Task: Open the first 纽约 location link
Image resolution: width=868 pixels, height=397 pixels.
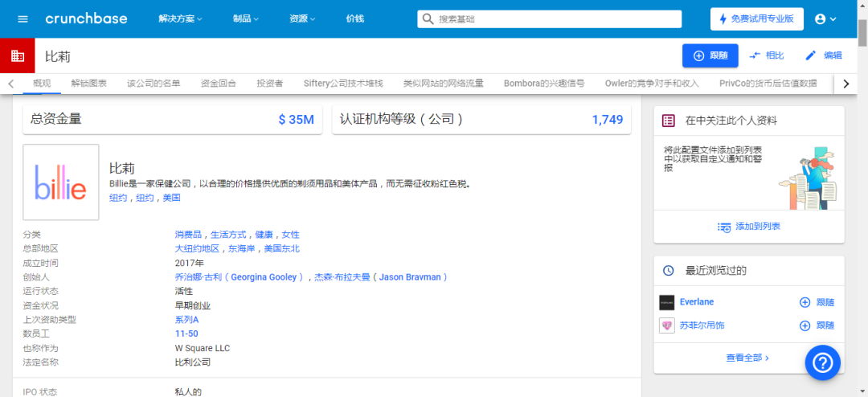Action: tap(118, 198)
